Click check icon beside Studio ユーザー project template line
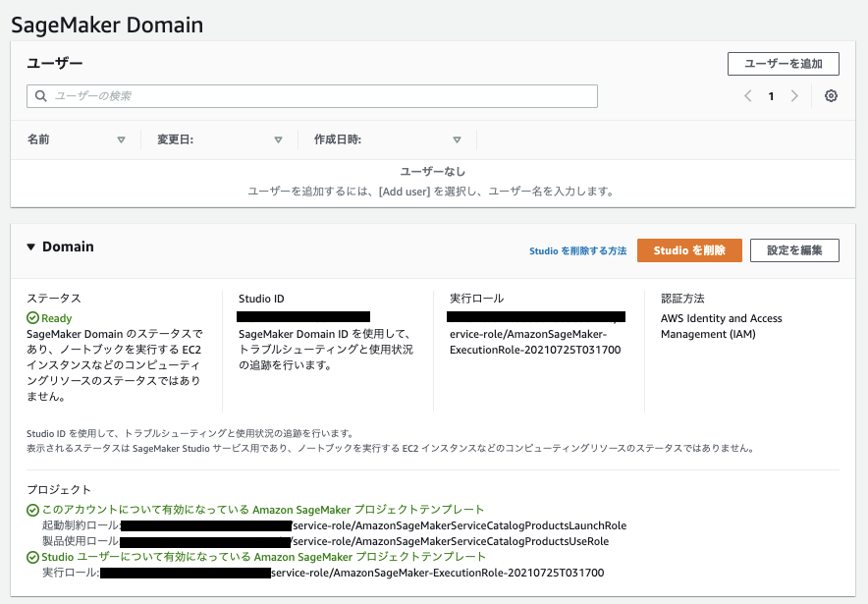 32,557
